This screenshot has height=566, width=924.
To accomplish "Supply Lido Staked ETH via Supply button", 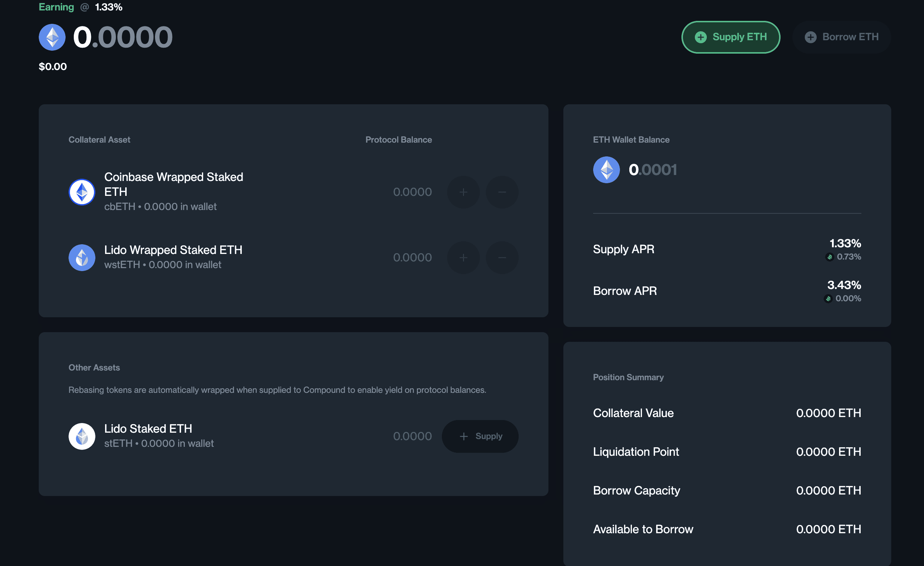I will (480, 436).
